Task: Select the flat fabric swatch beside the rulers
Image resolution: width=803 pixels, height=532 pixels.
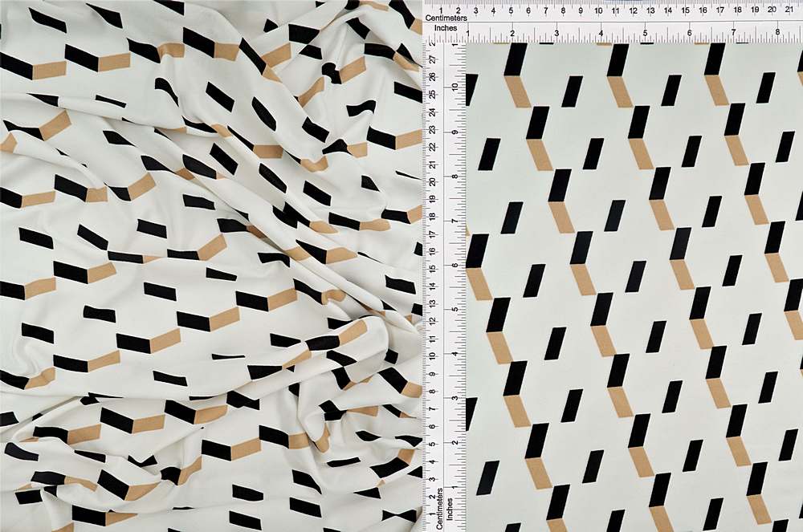Action: [x=634, y=287]
